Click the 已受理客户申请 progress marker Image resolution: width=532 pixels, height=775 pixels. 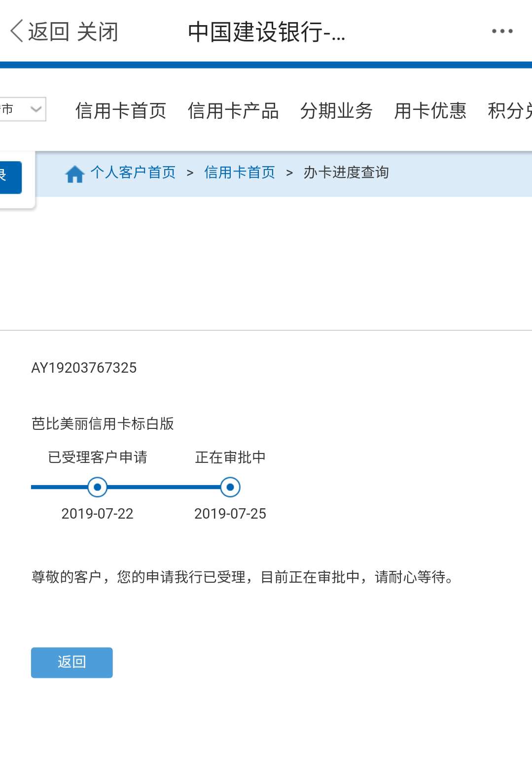[97, 487]
